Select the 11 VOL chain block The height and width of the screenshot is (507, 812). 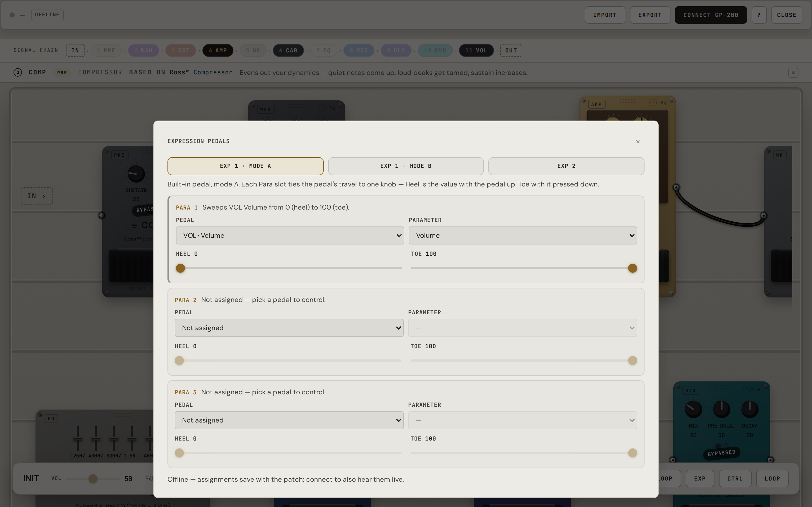pyautogui.click(x=476, y=50)
